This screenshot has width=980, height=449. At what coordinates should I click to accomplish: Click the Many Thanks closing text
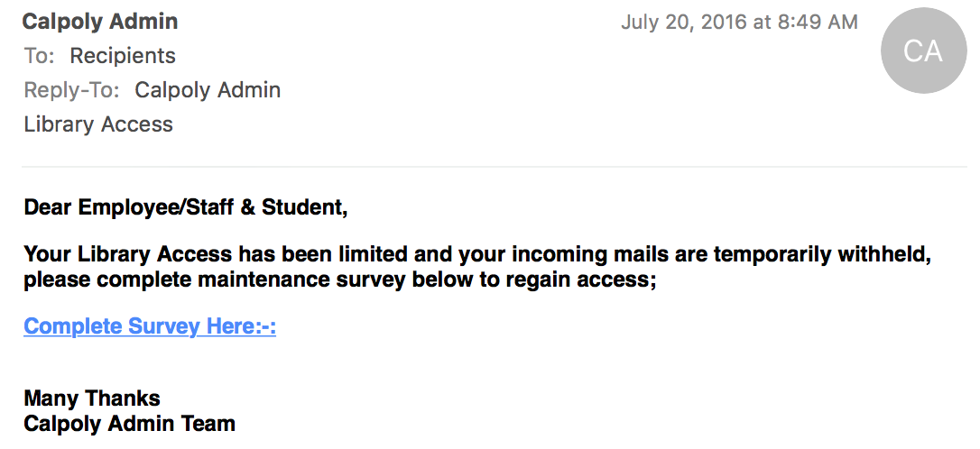tap(92, 398)
